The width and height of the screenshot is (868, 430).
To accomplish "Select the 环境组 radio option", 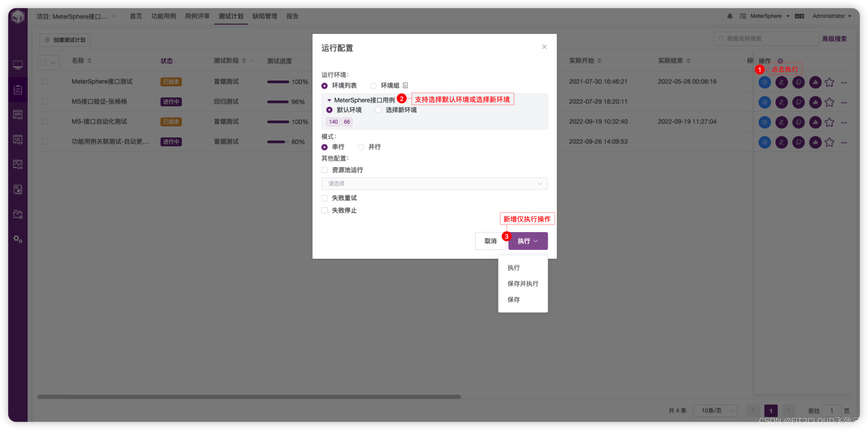I will point(373,86).
